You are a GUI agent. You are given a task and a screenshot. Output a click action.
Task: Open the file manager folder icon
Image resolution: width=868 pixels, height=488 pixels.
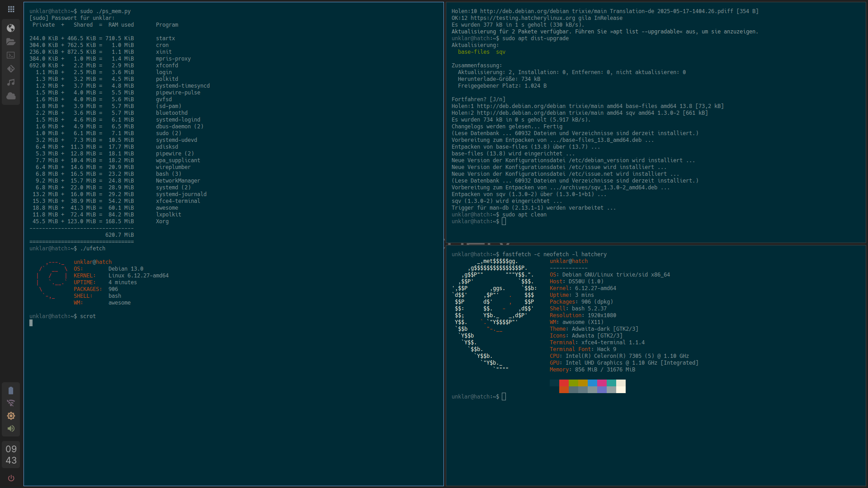11,42
